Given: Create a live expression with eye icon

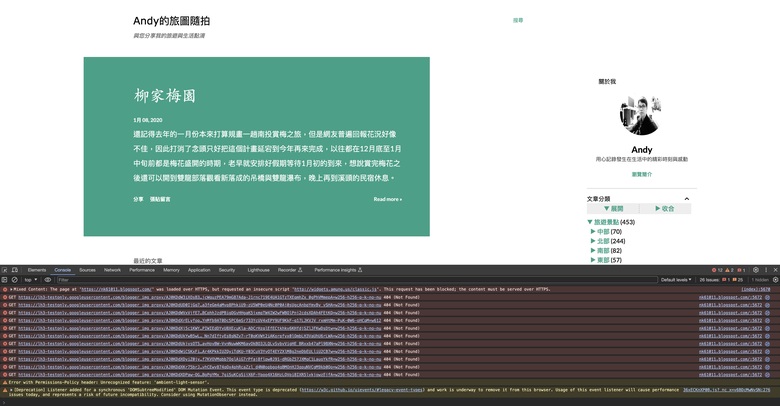Looking at the screenshot, I should 48,280.
